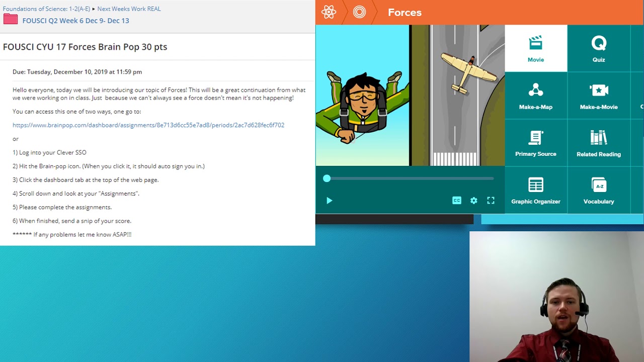
Task: Open the Movie tile
Action: click(x=536, y=48)
